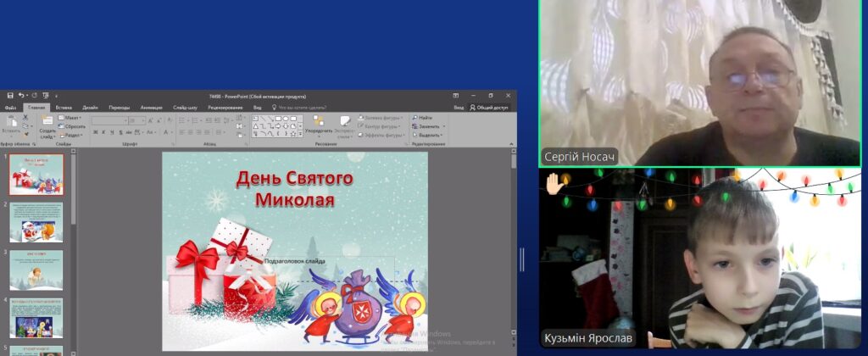
Task: Click Заменить to replace text
Action: coord(426,126)
